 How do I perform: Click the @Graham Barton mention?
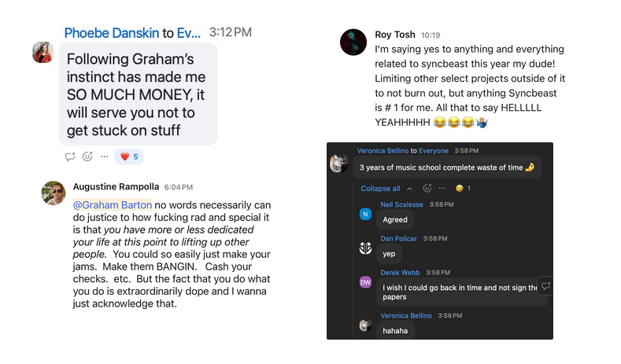point(113,205)
